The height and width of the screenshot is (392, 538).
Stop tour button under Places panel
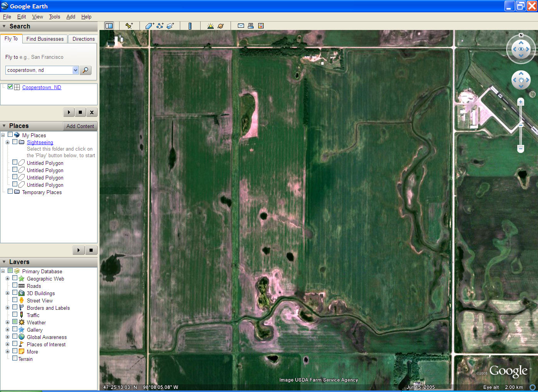[91, 250]
